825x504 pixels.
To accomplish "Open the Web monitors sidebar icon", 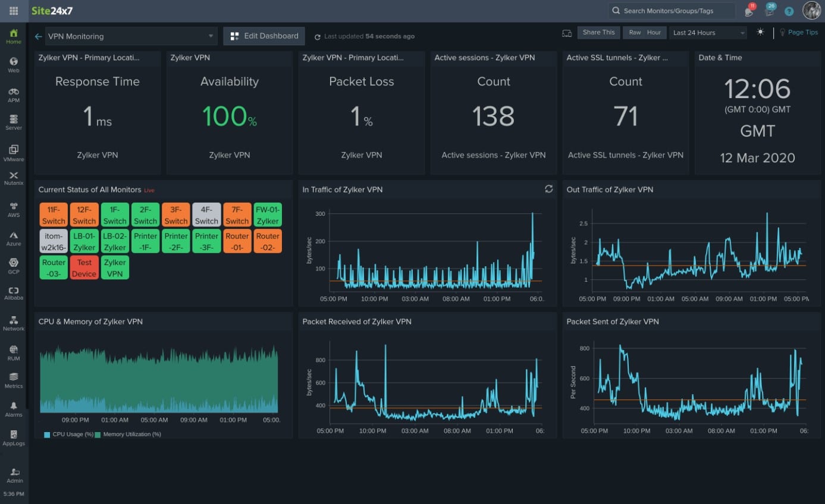I will pyautogui.click(x=14, y=65).
